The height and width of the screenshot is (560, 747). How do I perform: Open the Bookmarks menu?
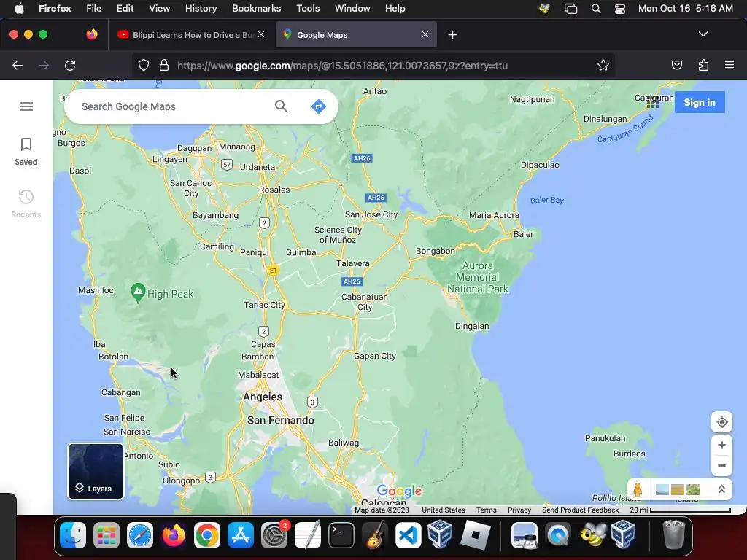256,8
